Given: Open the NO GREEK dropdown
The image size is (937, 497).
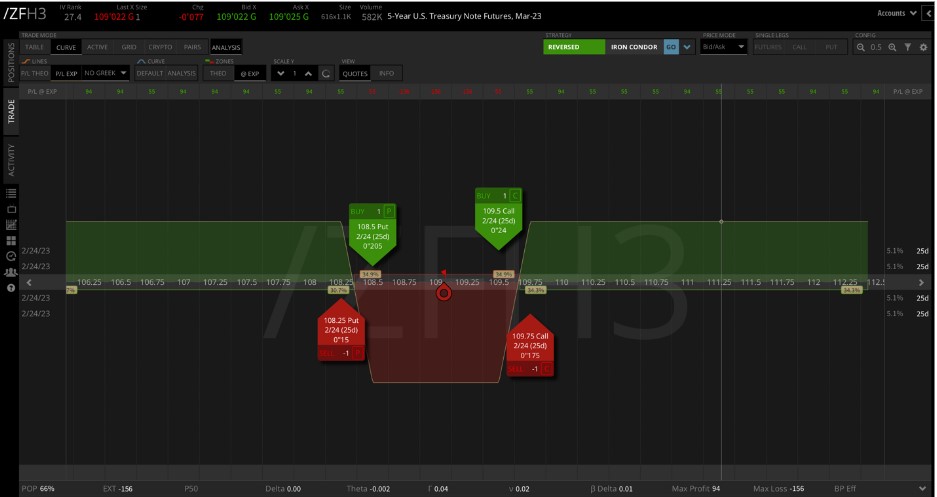Looking at the screenshot, I should click(105, 73).
